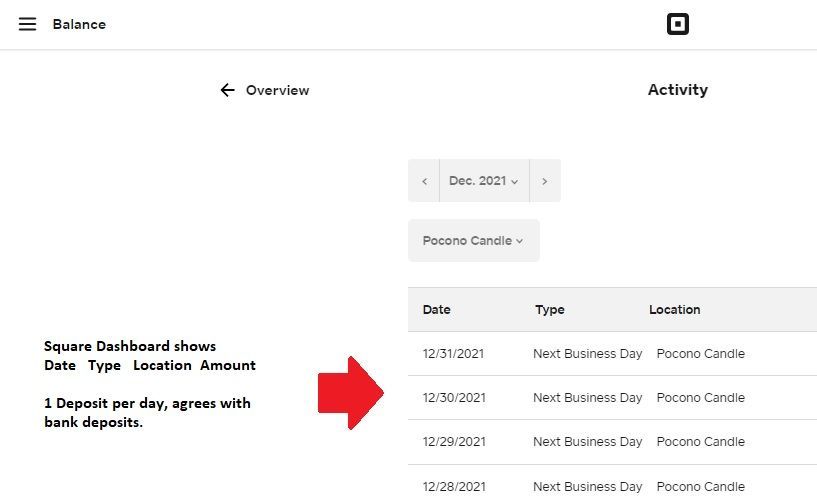Viewport: 817px width, 501px height.
Task: Advance to the next month
Action: click(x=544, y=181)
